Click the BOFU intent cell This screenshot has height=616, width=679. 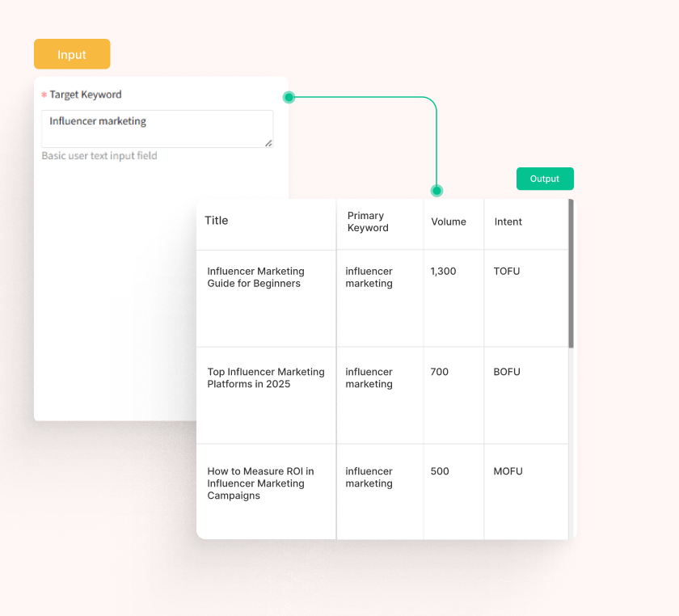526,395
